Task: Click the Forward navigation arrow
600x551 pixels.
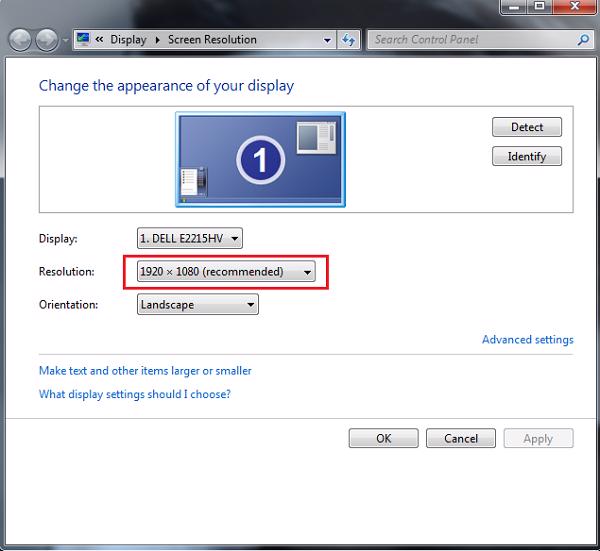Action: click(x=47, y=40)
